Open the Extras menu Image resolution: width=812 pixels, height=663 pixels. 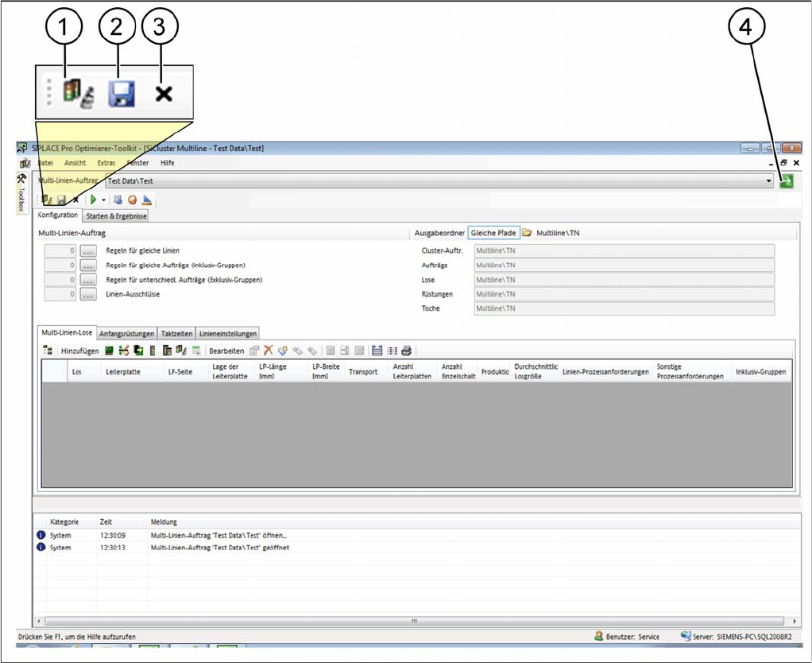click(x=106, y=163)
